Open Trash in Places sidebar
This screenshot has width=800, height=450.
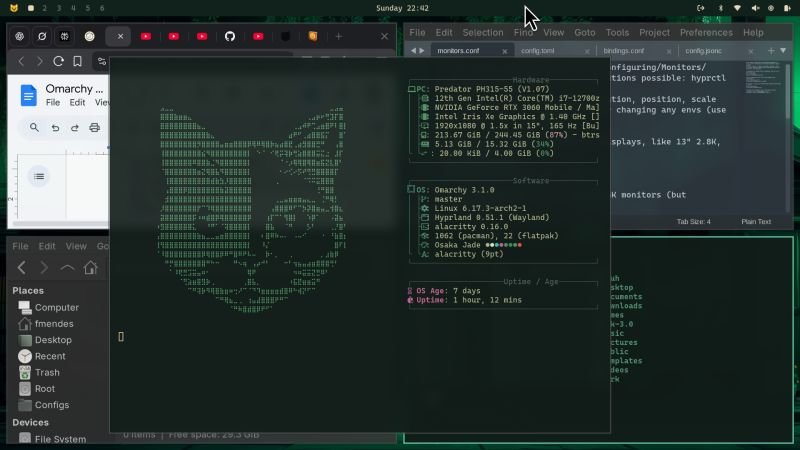click(39, 373)
